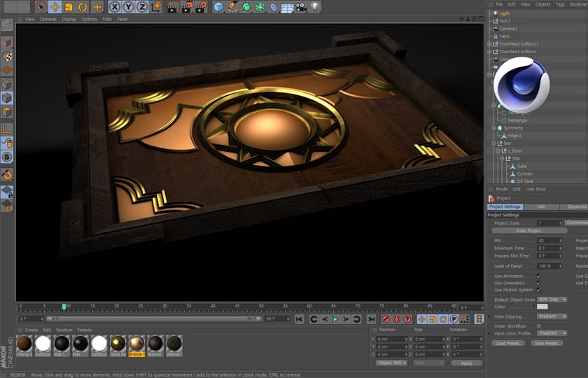Collapse the L_Door hierarchy
Screen dimensions: 588x378
click(498, 150)
